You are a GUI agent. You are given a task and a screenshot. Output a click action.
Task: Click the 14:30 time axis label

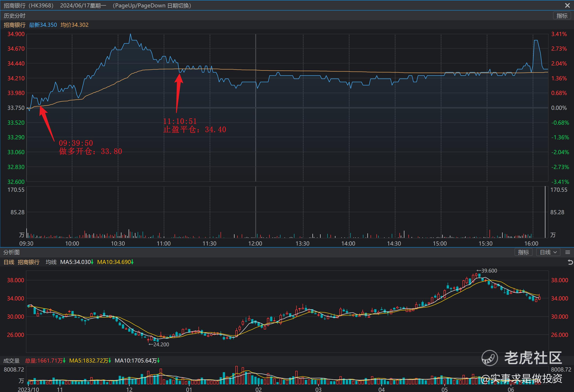tap(394, 243)
